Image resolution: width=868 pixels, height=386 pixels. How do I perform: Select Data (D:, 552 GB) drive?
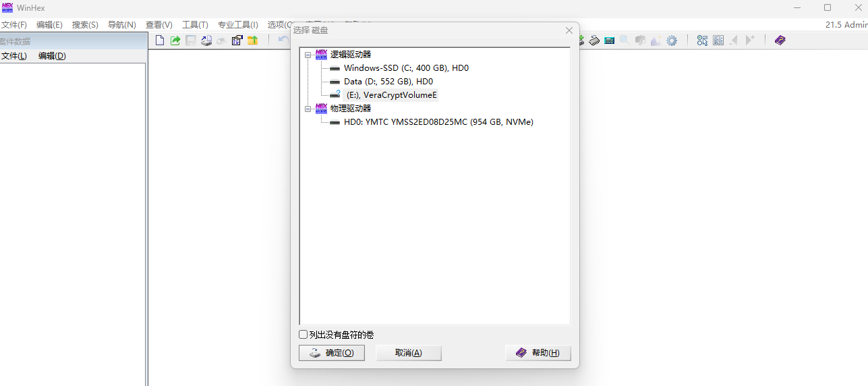tap(388, 82)
